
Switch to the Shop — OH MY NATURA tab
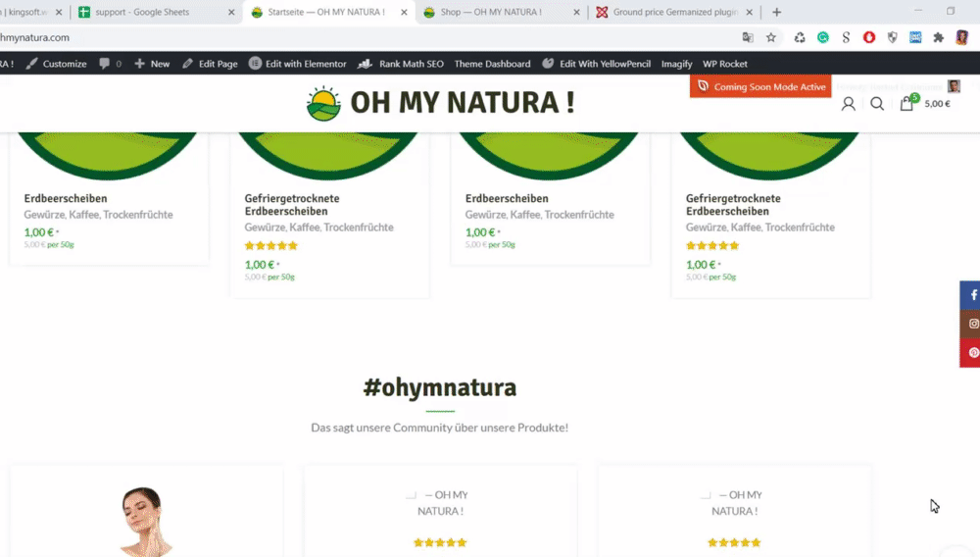tap(491, 12)
